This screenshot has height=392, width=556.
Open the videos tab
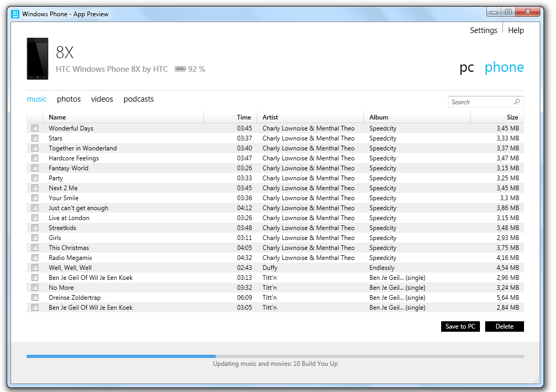(102, 99)
